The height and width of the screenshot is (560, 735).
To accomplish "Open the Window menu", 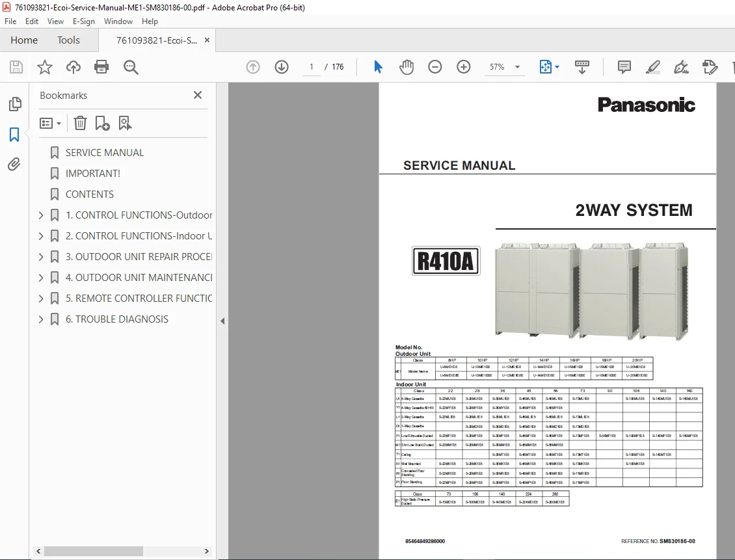I will click(118, 21).
